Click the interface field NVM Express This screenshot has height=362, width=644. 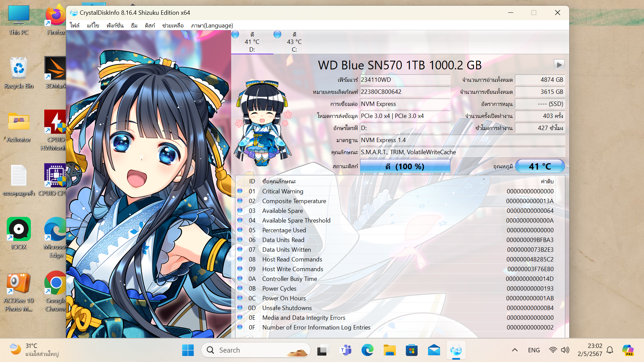(405, 104)
